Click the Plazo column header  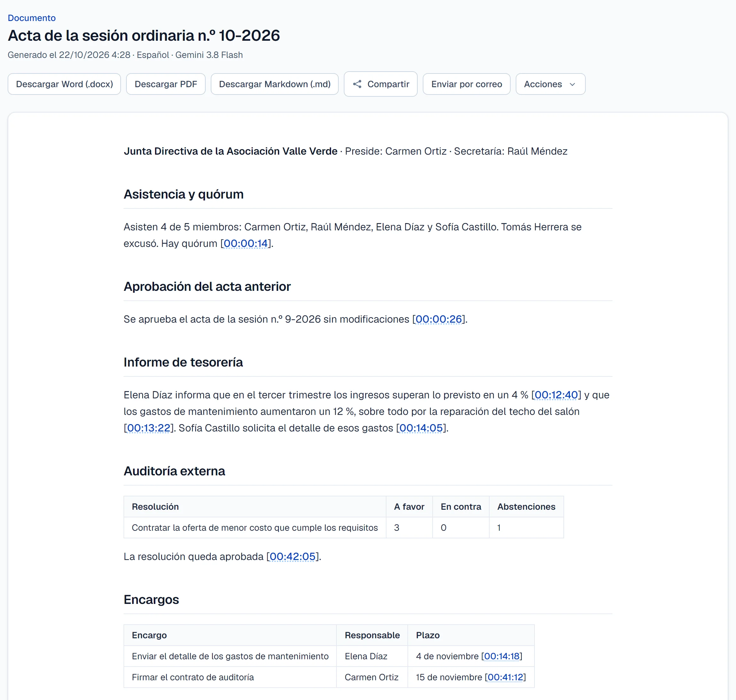471,635
